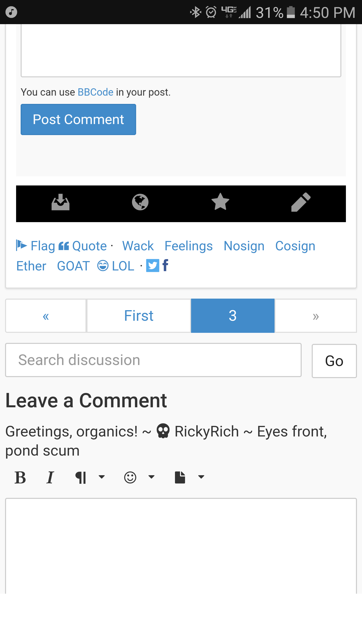Go to the First page

pyautogui.click(x=139, y=316)
